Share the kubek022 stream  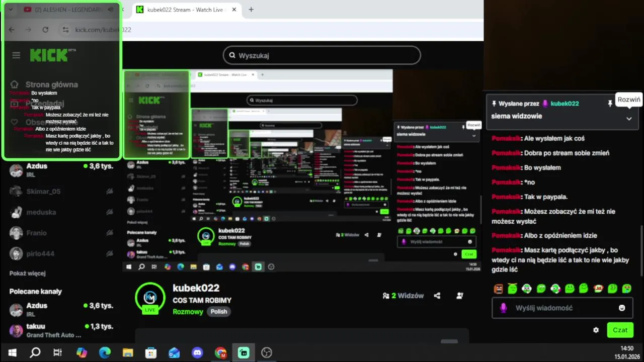[437, 296]
